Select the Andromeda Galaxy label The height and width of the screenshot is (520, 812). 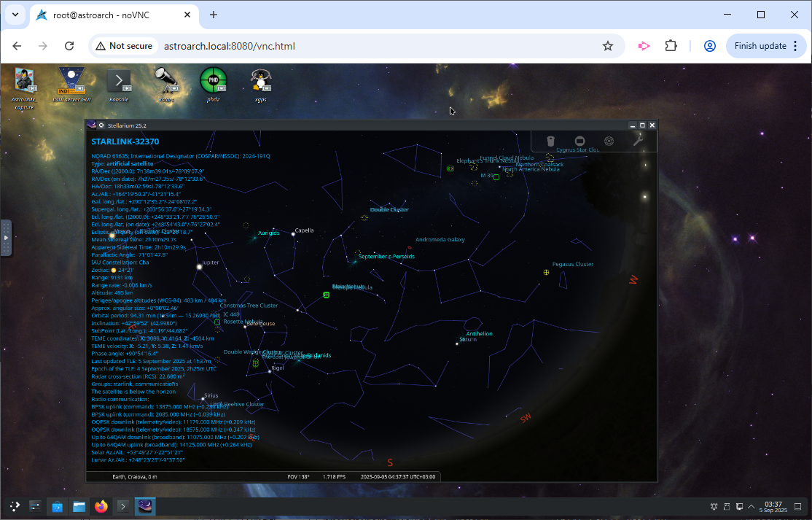(440, 240)
